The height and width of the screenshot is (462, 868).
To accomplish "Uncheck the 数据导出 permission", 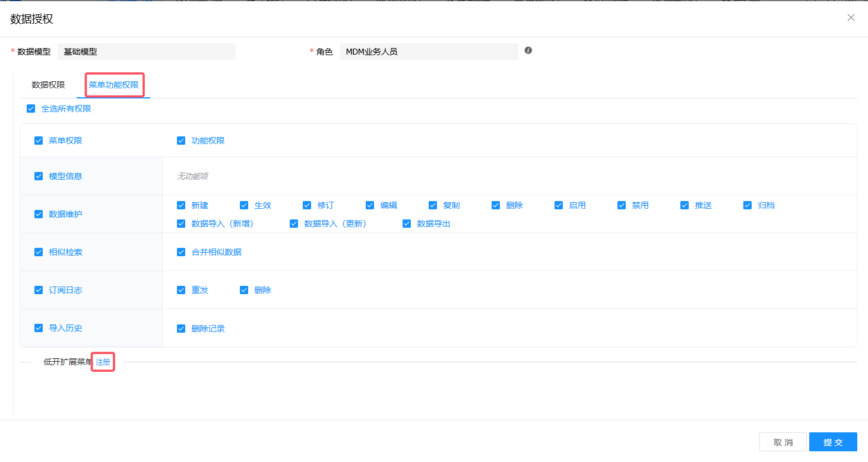I will (407, 224).
